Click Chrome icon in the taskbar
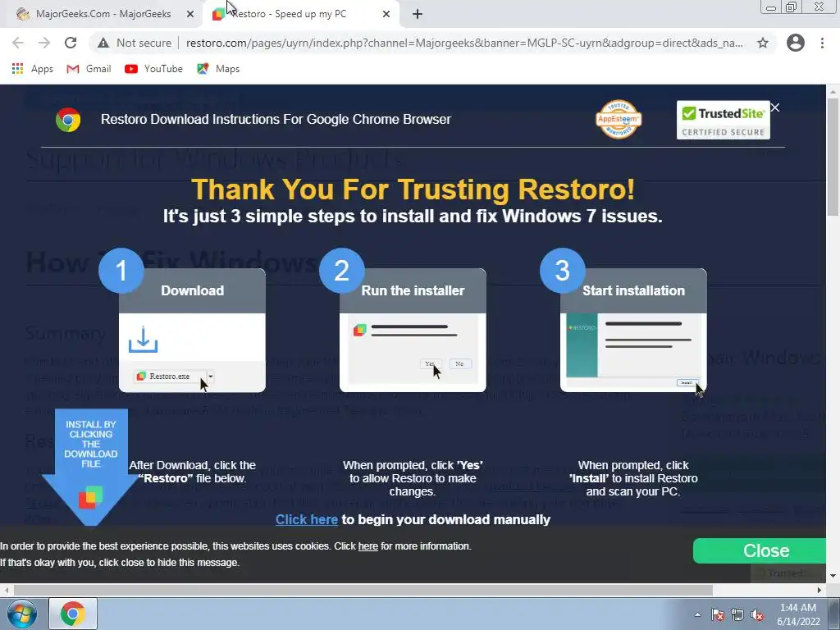Image resolution: width=840 pixels, height=630 pixels. click(73, 614)
